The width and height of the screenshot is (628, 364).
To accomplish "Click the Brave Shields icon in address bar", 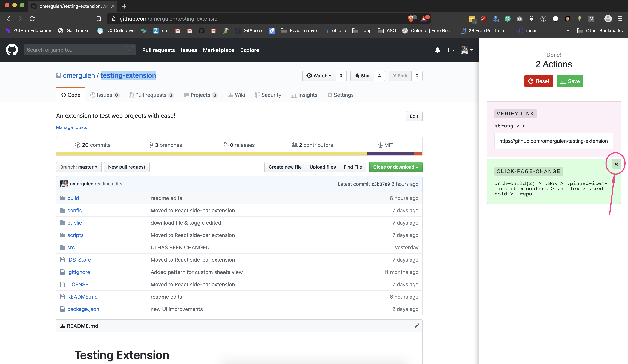I will coord(411,19).
